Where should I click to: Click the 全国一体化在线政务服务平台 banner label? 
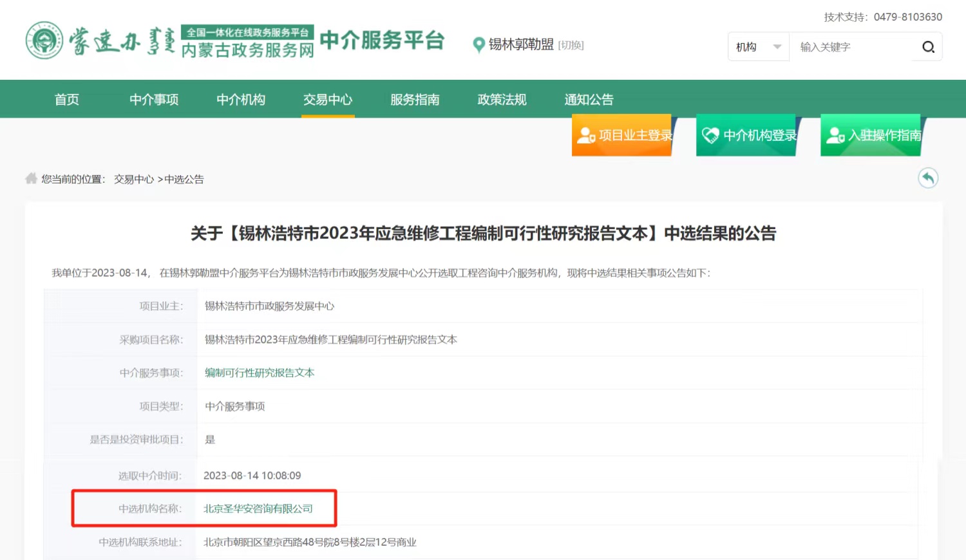click(248, 32)
